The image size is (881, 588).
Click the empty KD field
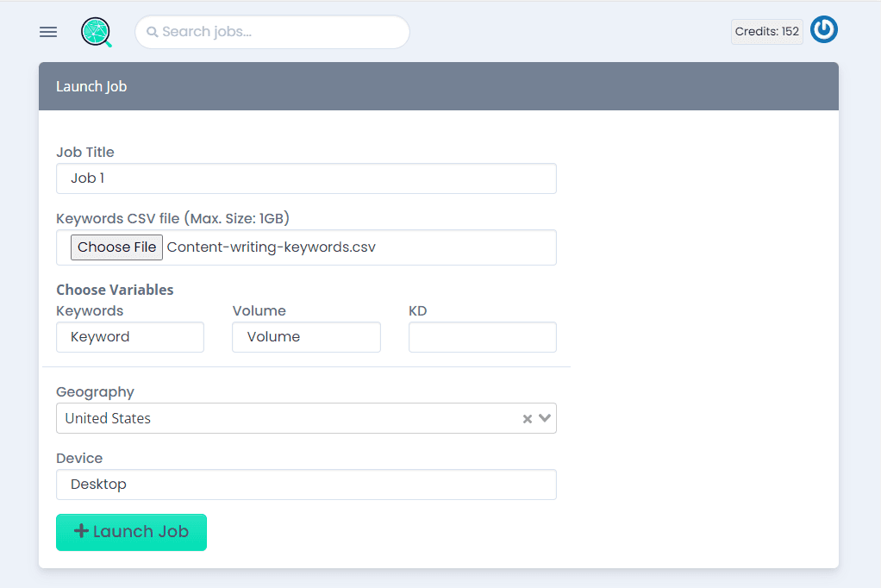[482, 336]
